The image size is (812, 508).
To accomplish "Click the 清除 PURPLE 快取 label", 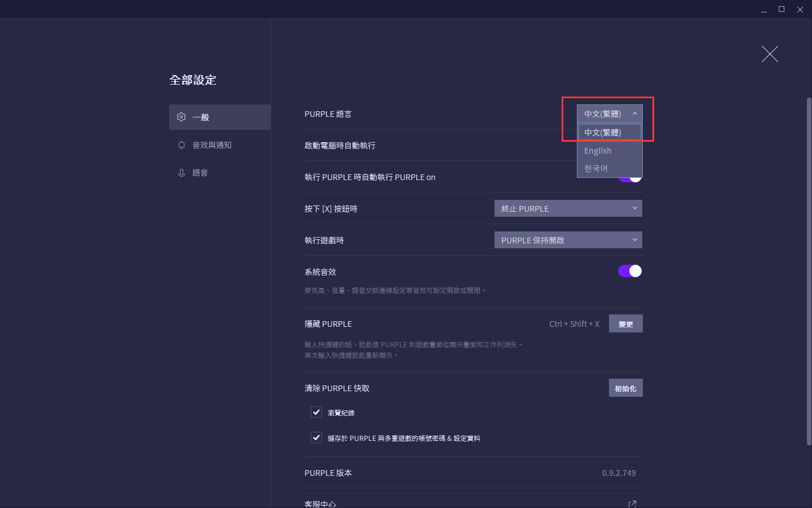I will 337,388.
